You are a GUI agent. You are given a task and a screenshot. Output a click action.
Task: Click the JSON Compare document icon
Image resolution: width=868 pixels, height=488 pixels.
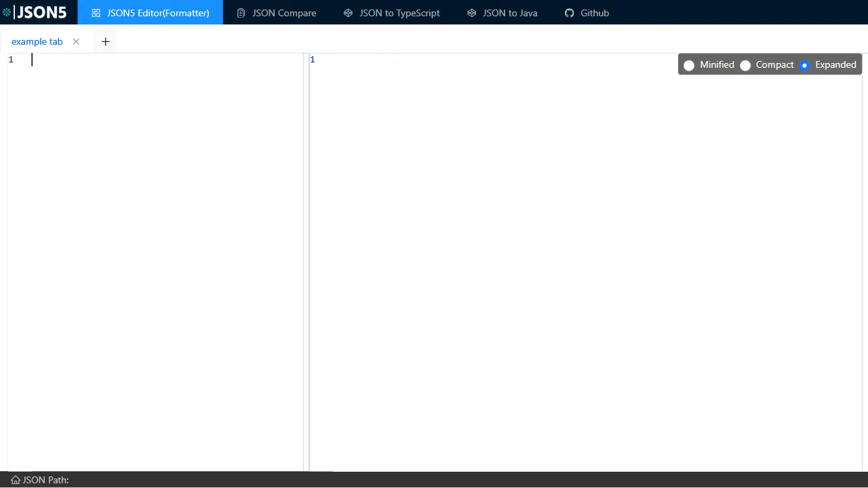[241, 13]
